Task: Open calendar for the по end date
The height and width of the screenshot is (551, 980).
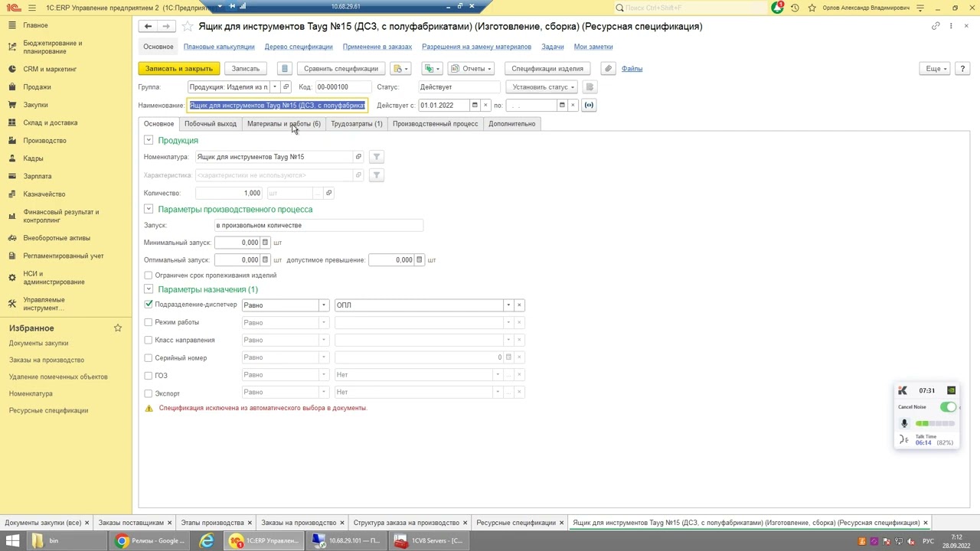Action: point(562,106)
